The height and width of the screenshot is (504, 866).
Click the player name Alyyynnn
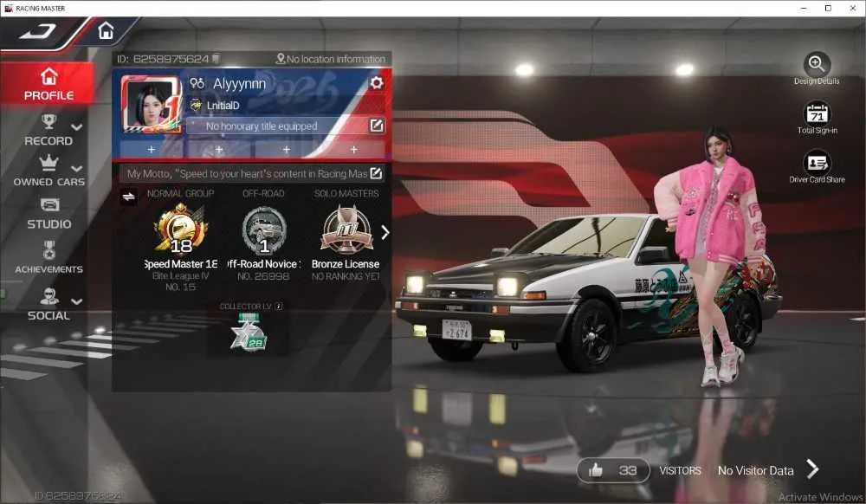click(239, 84)
